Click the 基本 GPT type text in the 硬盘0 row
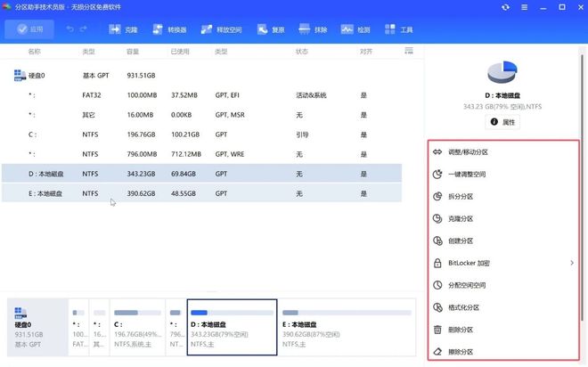The height and width of the screenshot is (367, 588). click(95, 76)
